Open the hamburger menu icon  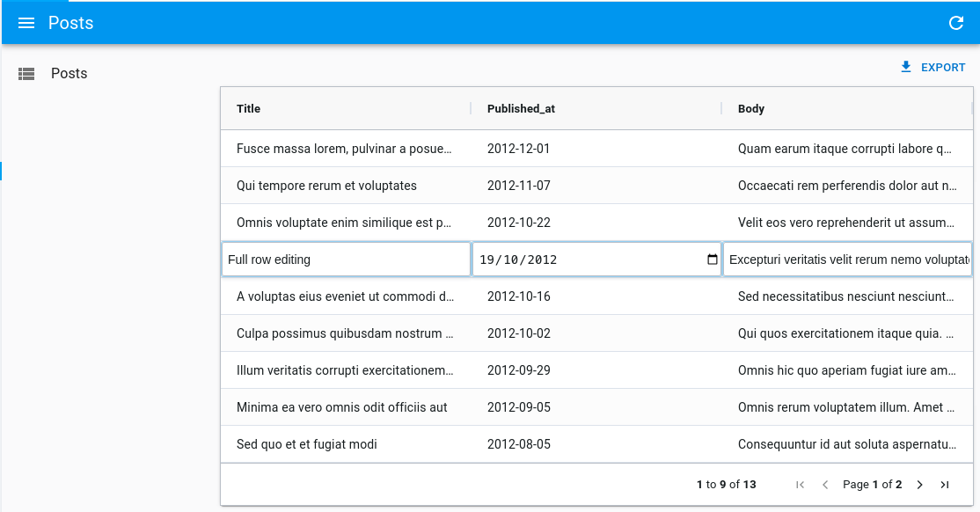(x=26, y=23)
